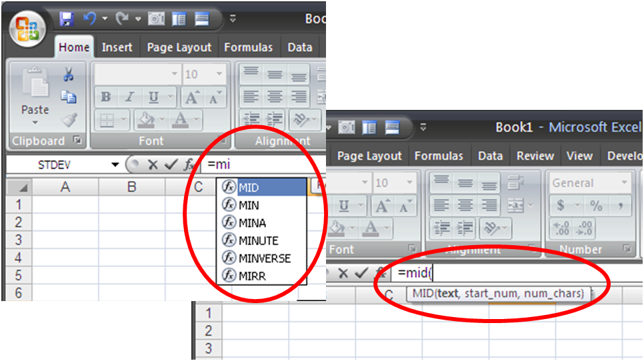Viewport: 644px width, 361px height.
Task: Confirm entry checkmark in left formula bar
Action: (171, 165)
